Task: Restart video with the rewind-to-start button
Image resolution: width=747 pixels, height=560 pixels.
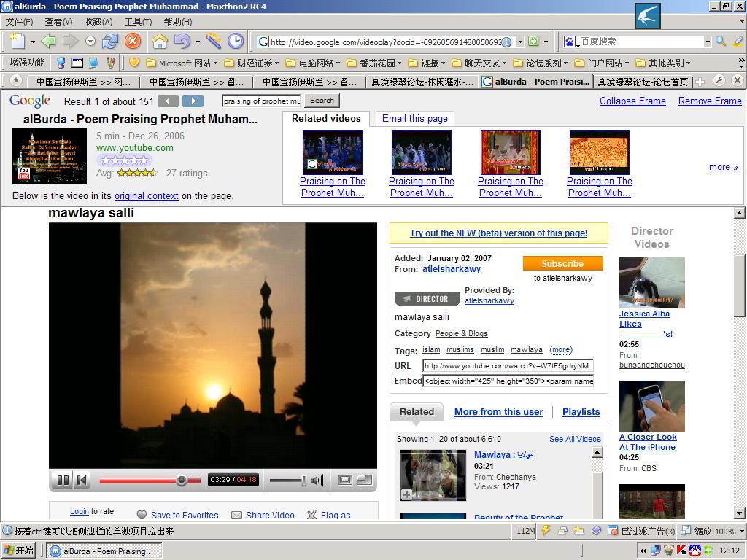Action: [x=82, y=480]
